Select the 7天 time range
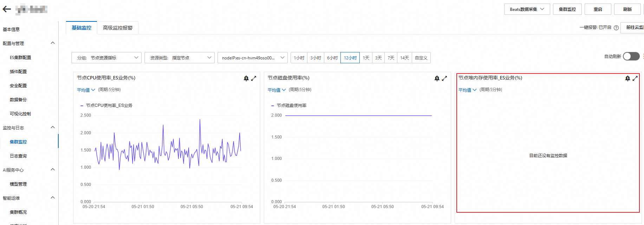This screenshot has height=225, width=644. coord(391,58)
